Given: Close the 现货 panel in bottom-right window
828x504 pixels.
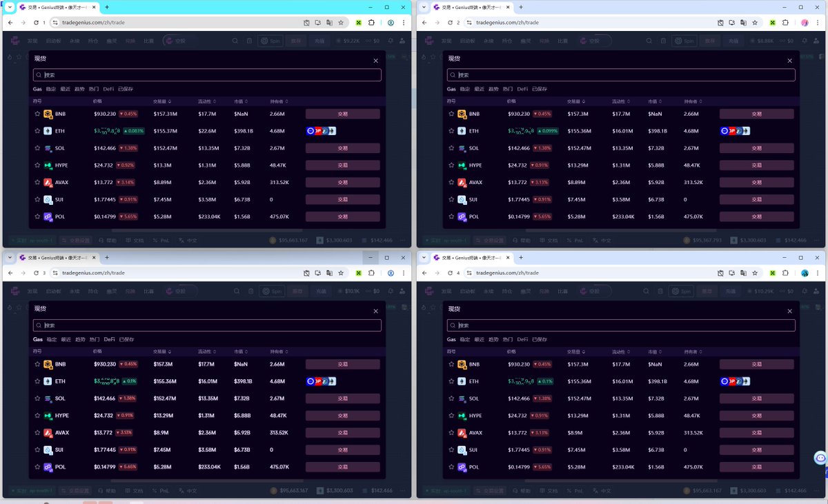Looking at the screenshot, I should pyautogui.click(x=789, y=311).
